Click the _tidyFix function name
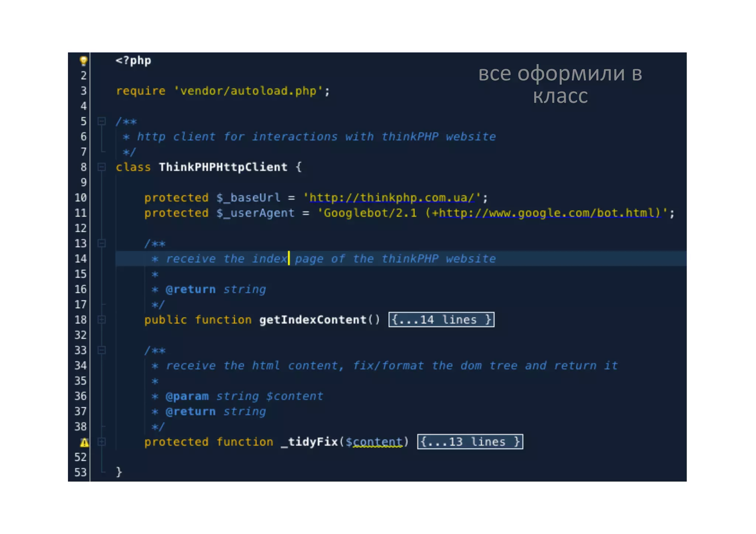 point(309,442)
